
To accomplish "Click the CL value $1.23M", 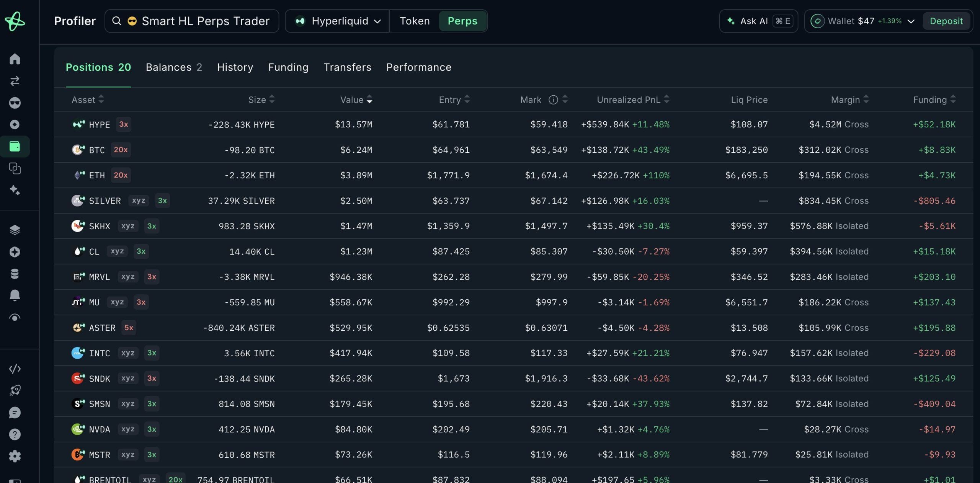I will (356, 251).
